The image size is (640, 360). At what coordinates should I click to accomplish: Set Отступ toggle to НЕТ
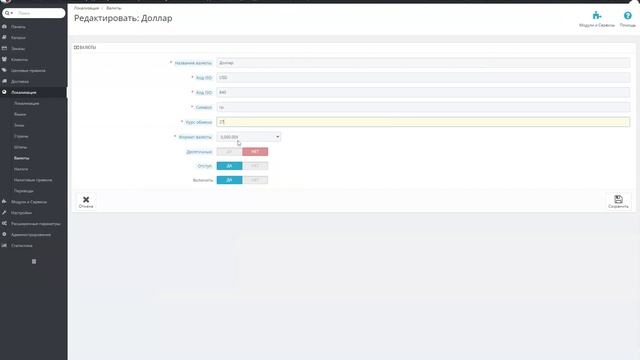coord(255,166)
